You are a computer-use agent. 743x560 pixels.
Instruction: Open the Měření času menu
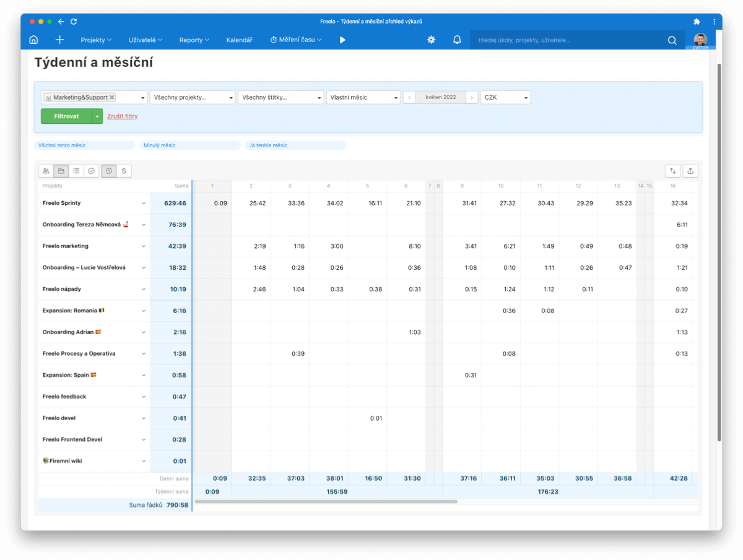point(296,40)
